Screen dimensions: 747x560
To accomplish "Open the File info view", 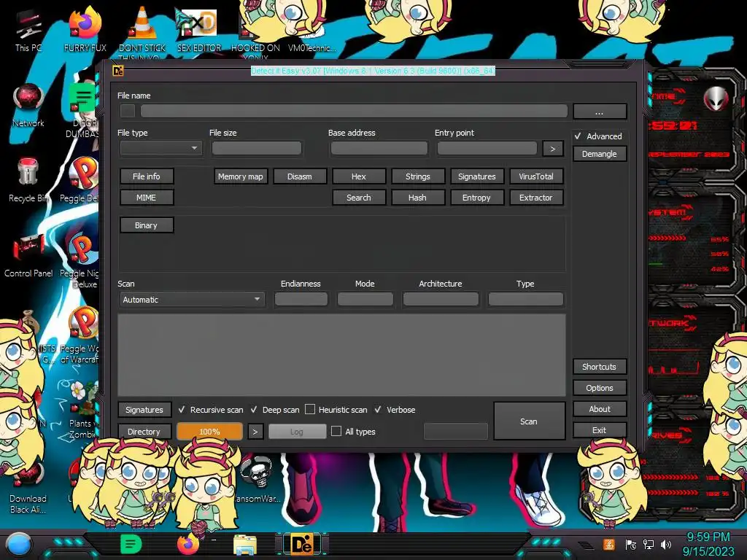I will pyautogui.click(x=146, y=176).
